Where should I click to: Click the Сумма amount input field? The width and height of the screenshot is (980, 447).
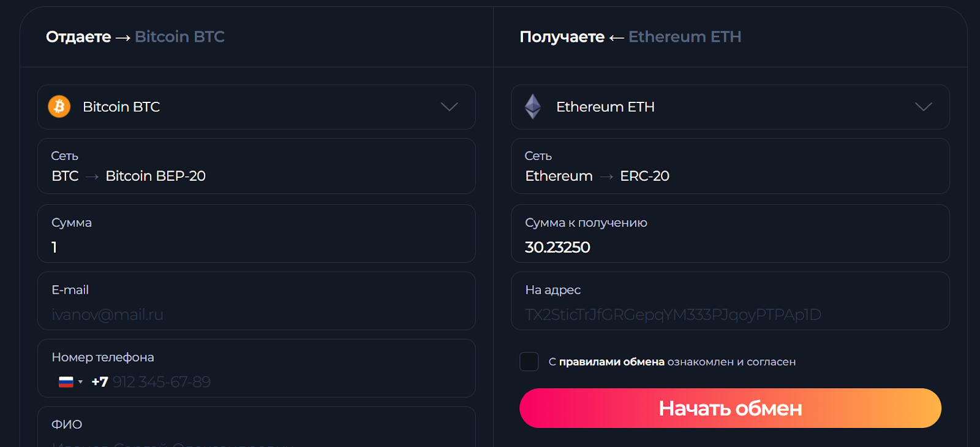coord(256,247)
